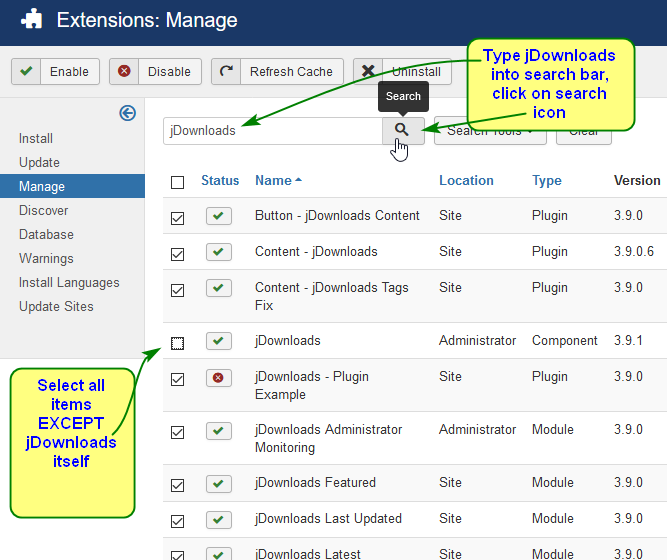Image resolution: width=667 pixels, height=560 pixels.
Task: Toggle status icon of Content - jDownloads
Action: 219,252
